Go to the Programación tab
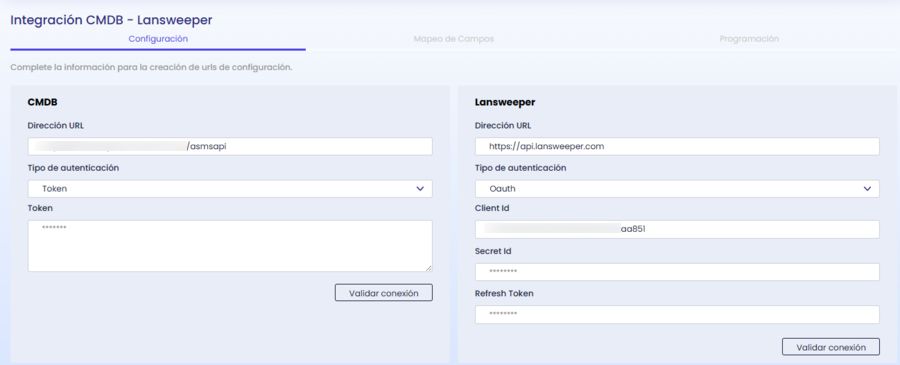Viewport: 900px width, 365px height. 749,39
